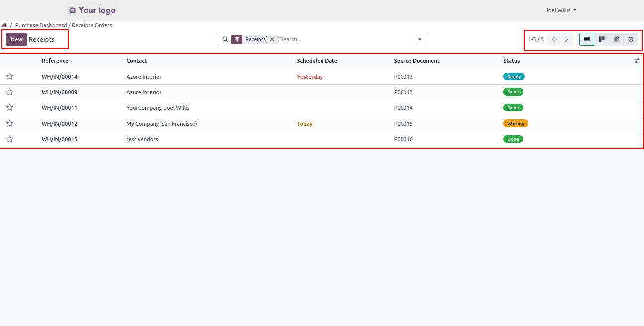Go to previous page arrow

pos(554,39)
